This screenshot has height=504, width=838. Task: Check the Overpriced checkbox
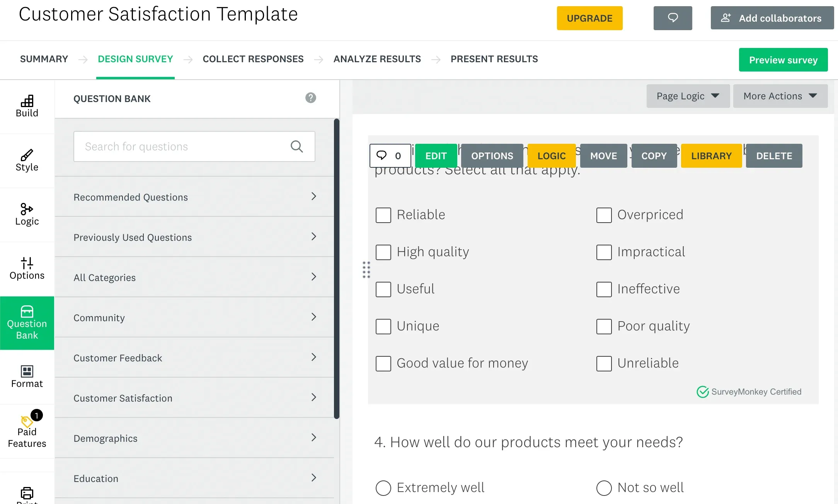pyautogui.click(x=603, y=215)
